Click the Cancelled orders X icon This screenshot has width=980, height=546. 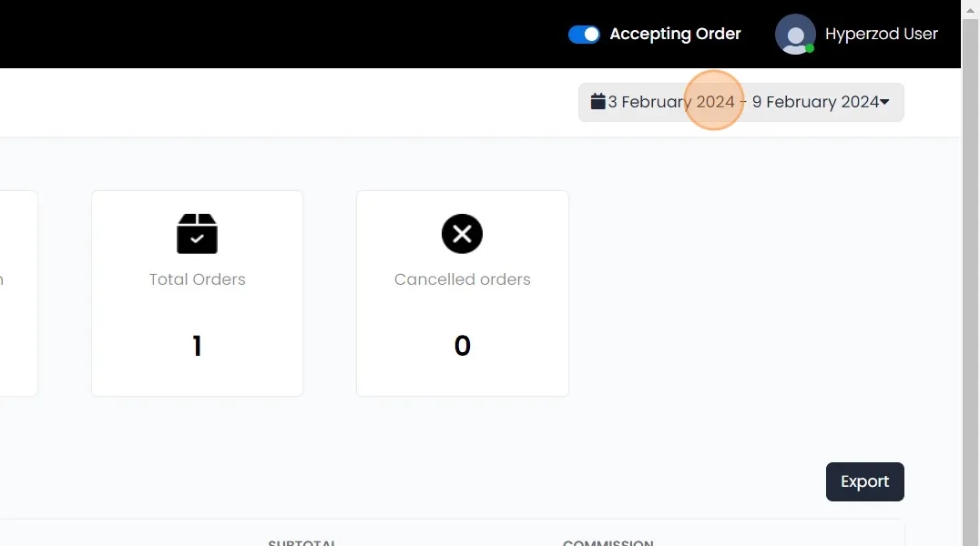(462, 234)
